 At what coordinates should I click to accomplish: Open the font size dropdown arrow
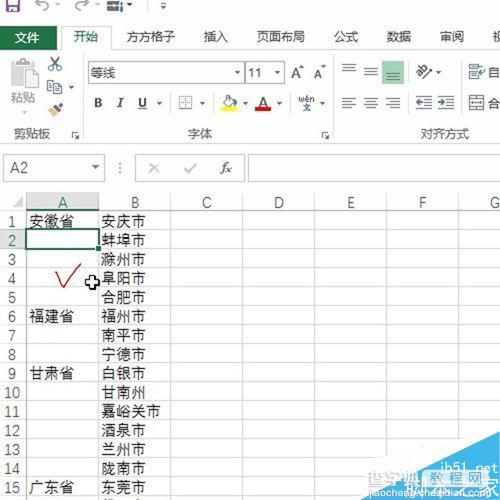[x=277, y=72]
